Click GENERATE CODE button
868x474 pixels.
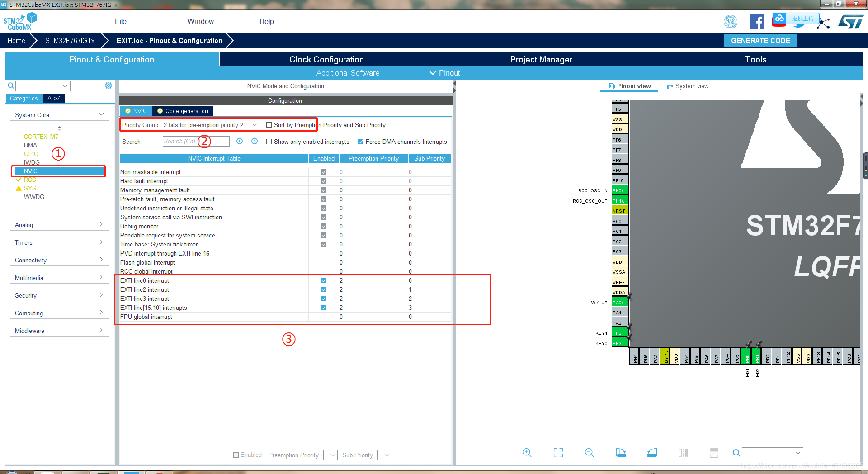coord(760,41)
